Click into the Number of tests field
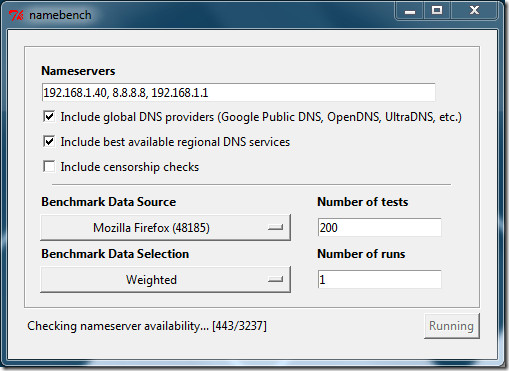 [x=380, y=228]
